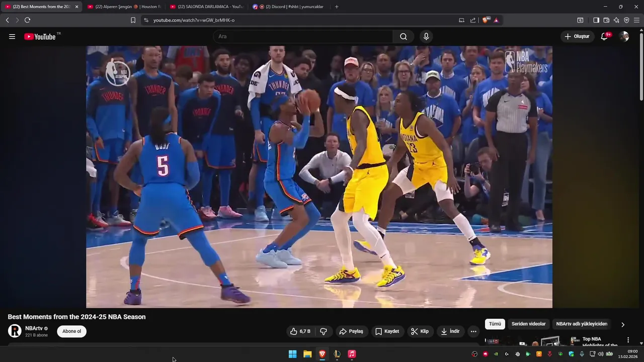Image resolution: width=644 pixels, height=362 pixels.
Task: Open the music app taskbar icon
Action: pos(352,354)
